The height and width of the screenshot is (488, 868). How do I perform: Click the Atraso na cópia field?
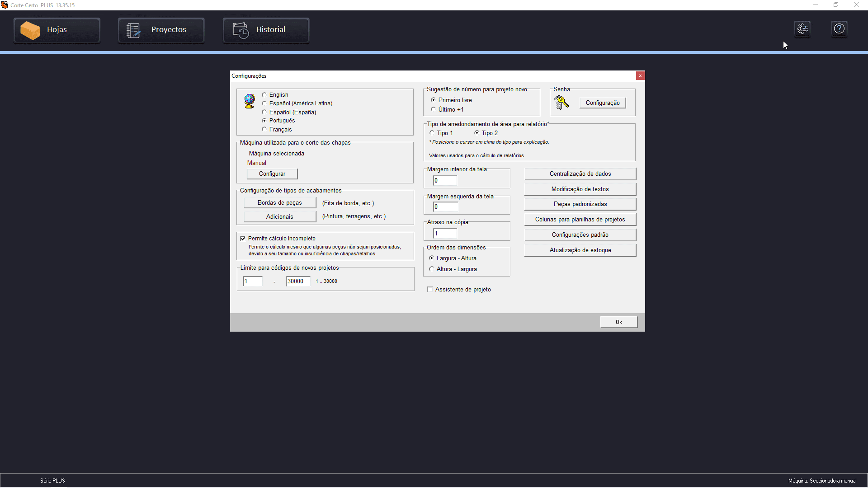click(445, 234)
